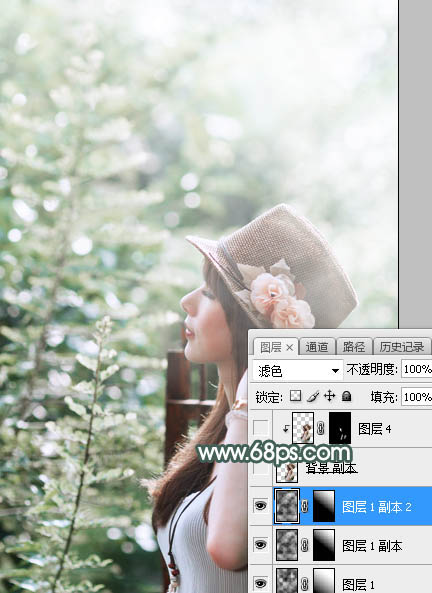Select the gradient mask thumbnail of 图层 1 副本 2
The height and width of the screenshot is (593, 432).
(x=324, y=506)
